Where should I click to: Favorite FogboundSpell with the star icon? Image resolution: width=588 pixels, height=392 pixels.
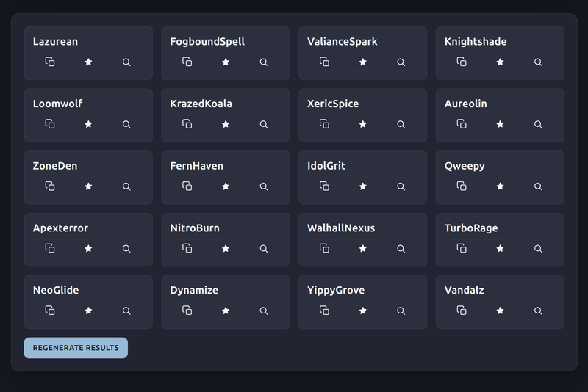coord(226,62)
